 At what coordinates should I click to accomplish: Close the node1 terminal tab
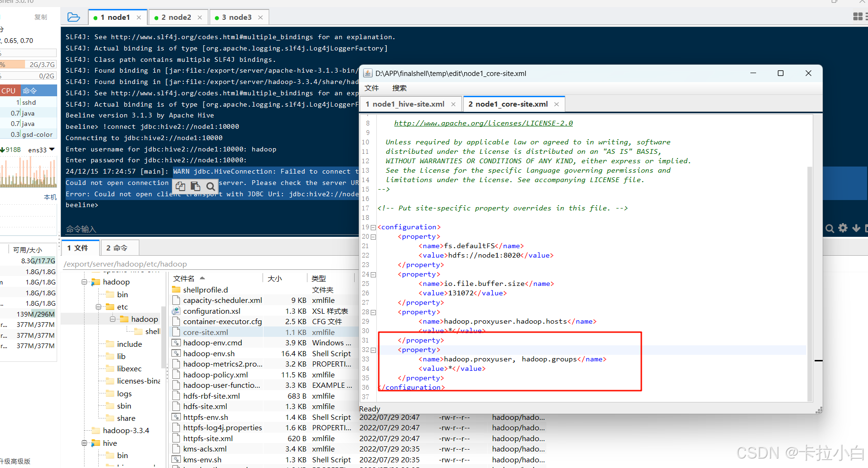[139, 17]
